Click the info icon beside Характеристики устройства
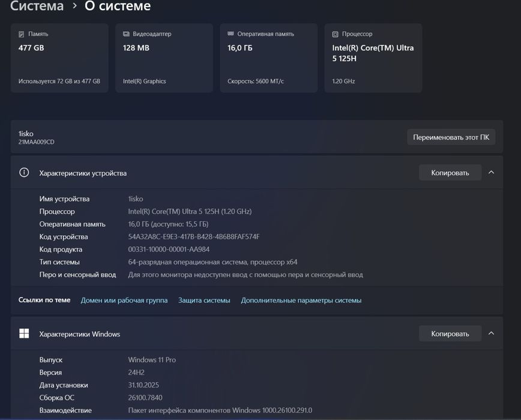 pyautogui.click(x=24, y=173)
